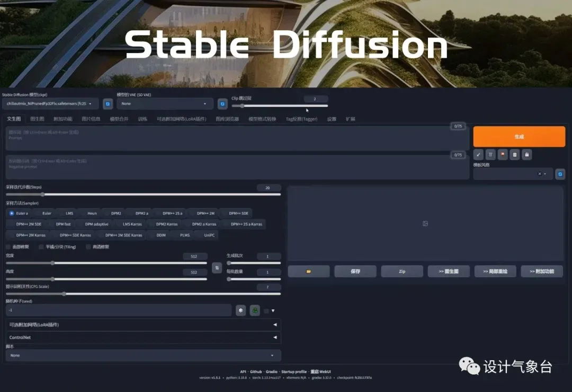
Task: Enable the 面部修复 checkbox
Action: tap(8, 247)
